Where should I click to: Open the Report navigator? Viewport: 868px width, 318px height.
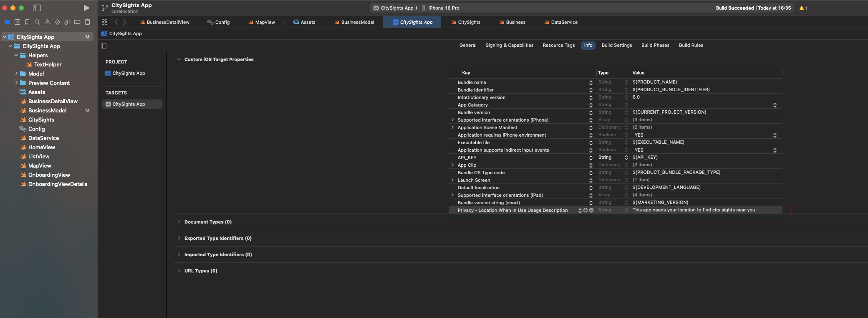87,22
